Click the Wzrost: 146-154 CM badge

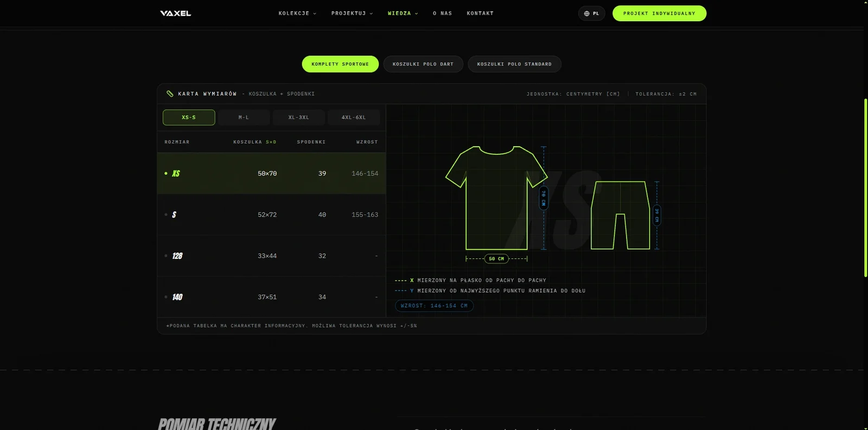click(434, 306)
